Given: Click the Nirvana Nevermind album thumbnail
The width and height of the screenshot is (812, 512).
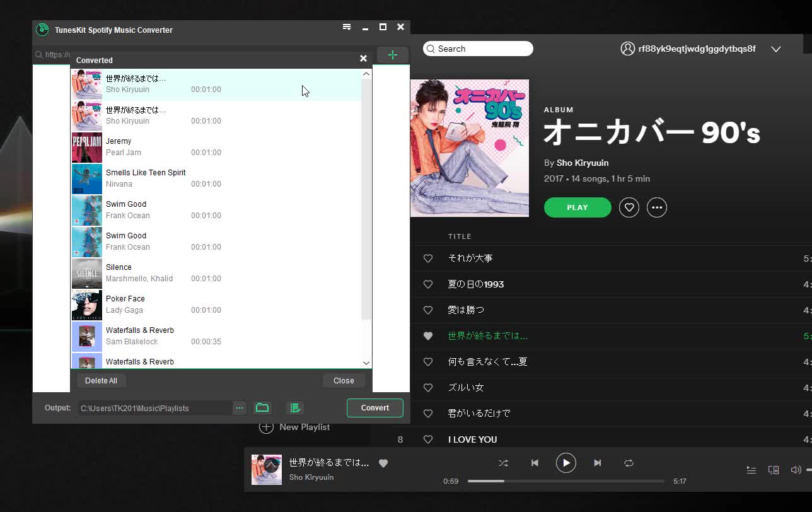Looking at the screenshot, I should (87, 179).
